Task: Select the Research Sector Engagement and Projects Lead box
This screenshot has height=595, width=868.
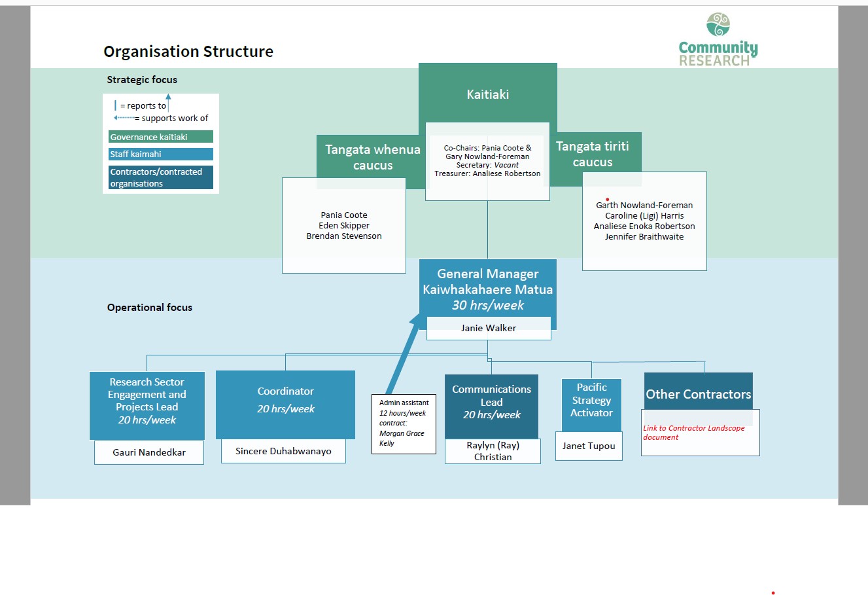Action: click(x=147, y=401)
